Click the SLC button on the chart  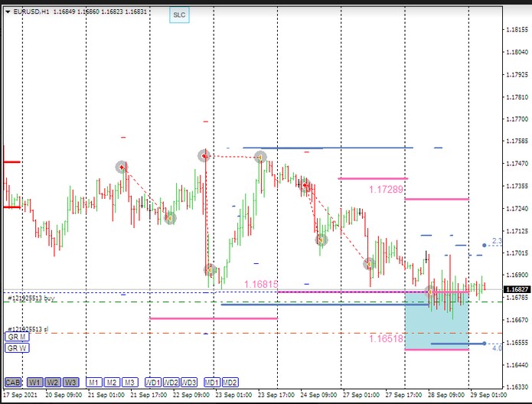coord(178,15)
